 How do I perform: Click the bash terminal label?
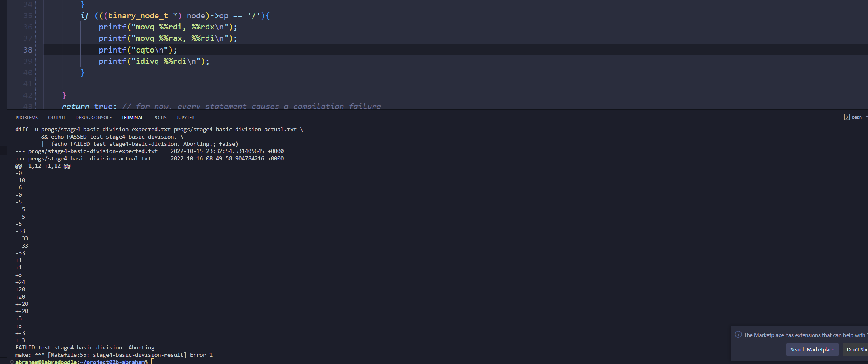coord(856,117)
